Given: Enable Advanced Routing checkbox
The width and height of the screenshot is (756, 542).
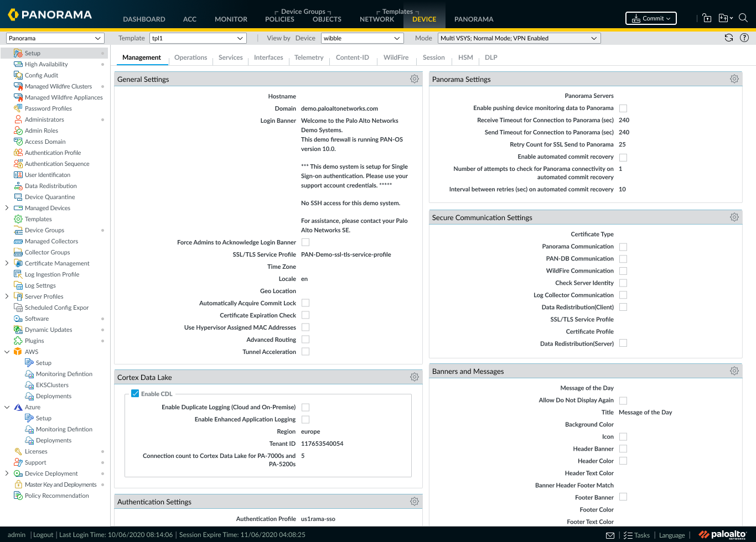Looking at the screenshot, I should click(305, 340).
